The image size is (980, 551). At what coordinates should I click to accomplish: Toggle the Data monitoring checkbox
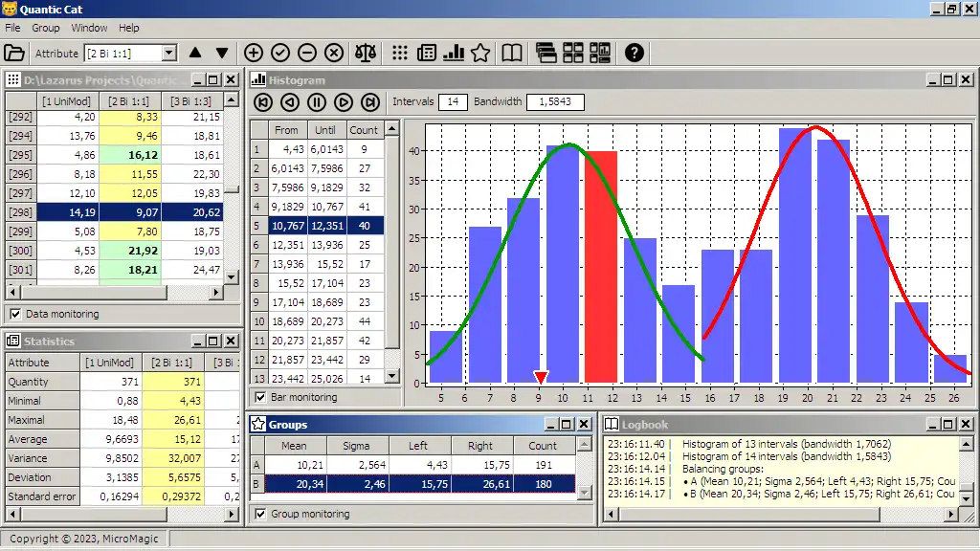click(15, 314)
